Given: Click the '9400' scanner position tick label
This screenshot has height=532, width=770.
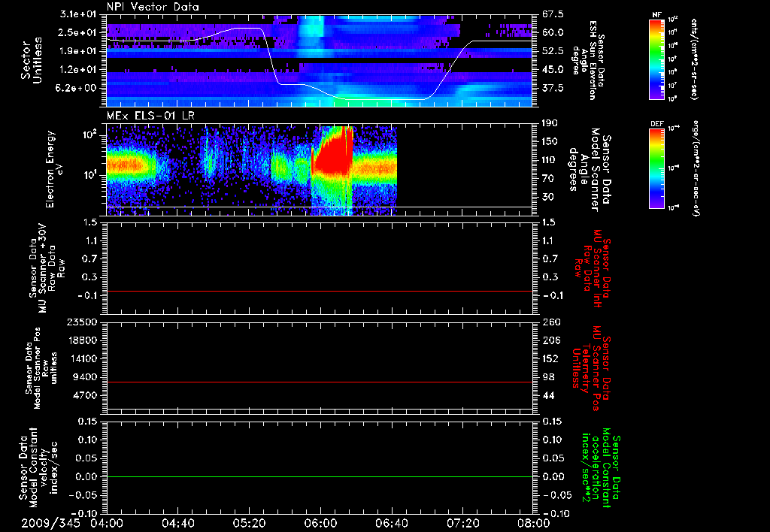Looking at the screenshot, I should [86, 377].
